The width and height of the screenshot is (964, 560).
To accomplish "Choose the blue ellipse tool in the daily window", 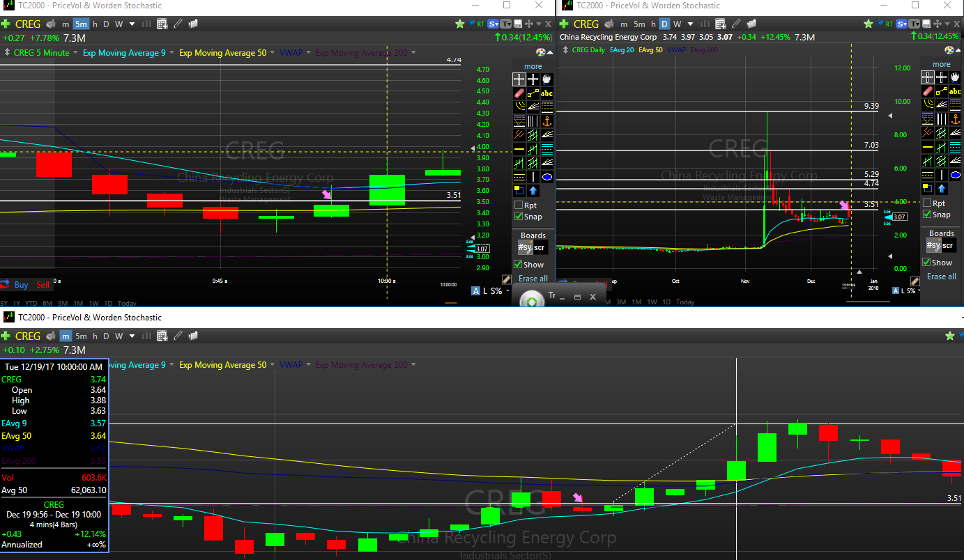I will pos(956,174).
